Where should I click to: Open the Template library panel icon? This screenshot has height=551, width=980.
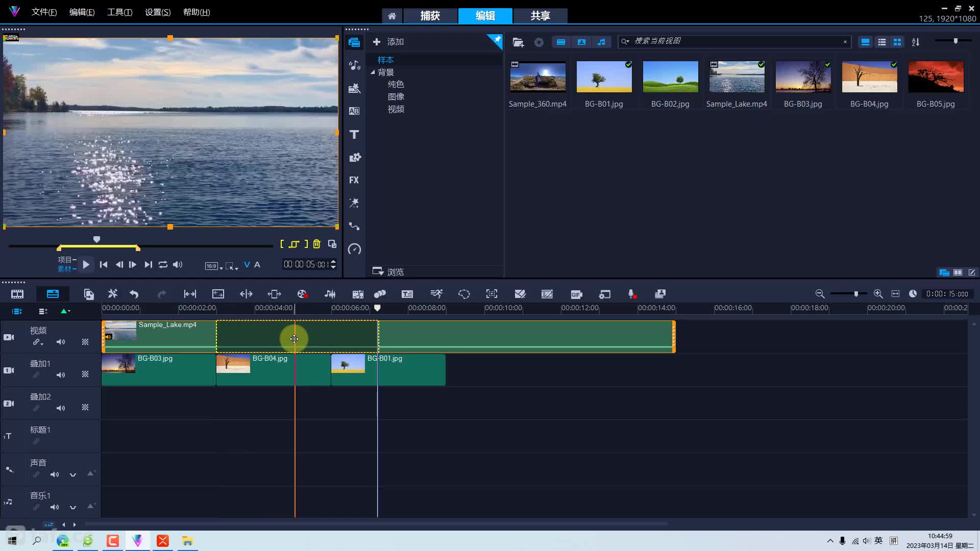(x=354, y=88)
